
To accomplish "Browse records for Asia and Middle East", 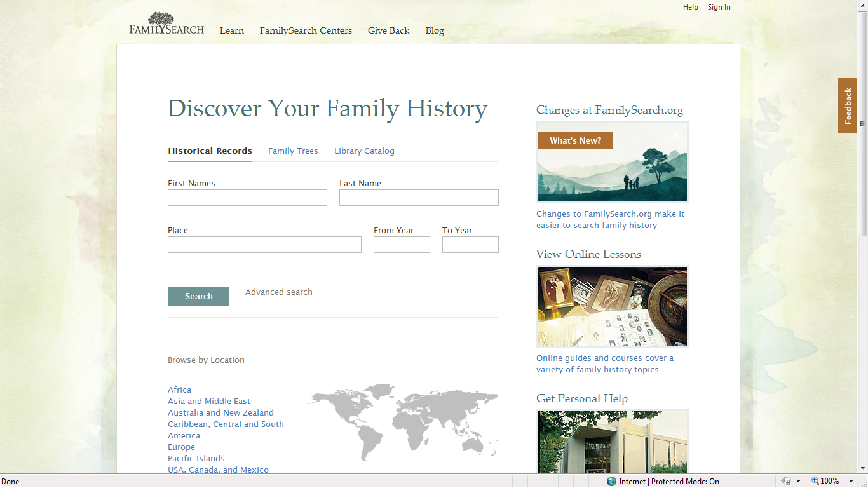I will click(209, 402).
